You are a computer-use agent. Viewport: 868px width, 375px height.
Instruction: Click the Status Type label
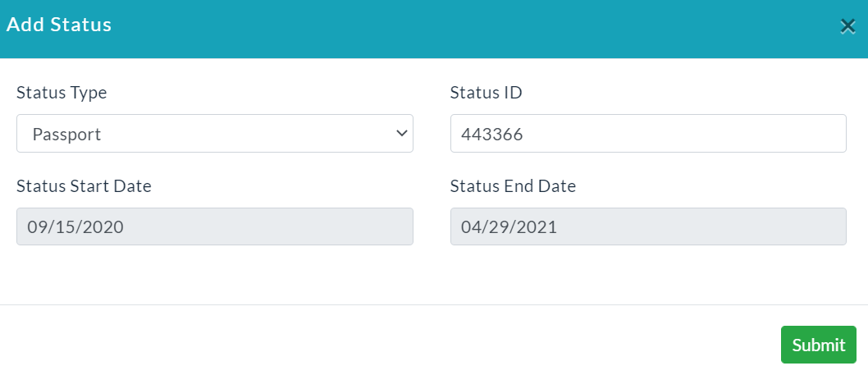click(62, 93)
